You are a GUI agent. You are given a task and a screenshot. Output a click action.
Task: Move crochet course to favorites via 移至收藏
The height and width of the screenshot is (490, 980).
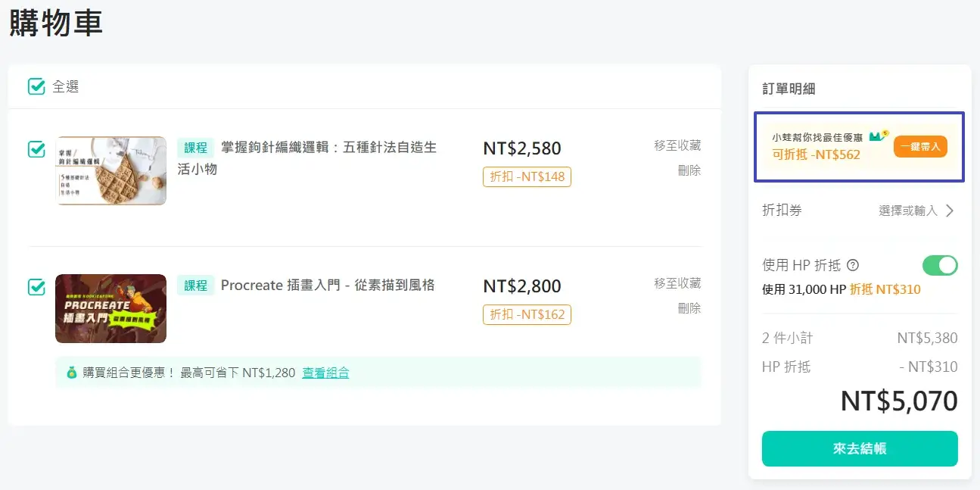pos(677,145)
